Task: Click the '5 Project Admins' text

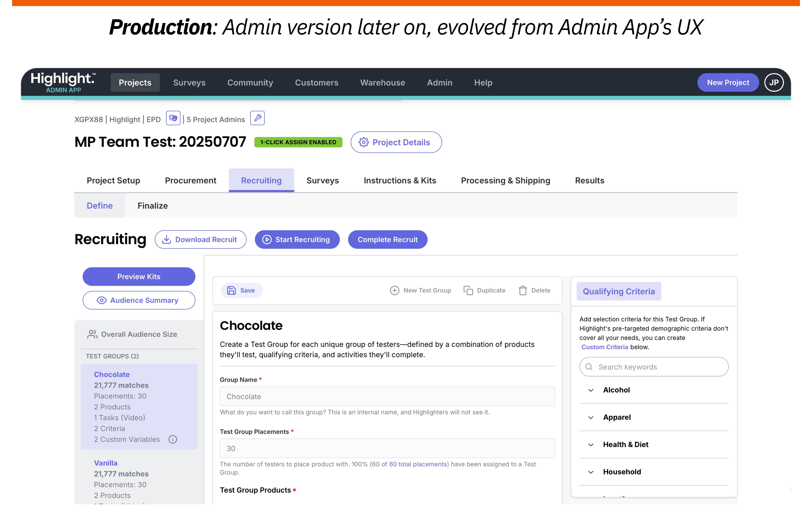Action: [216, 119]
